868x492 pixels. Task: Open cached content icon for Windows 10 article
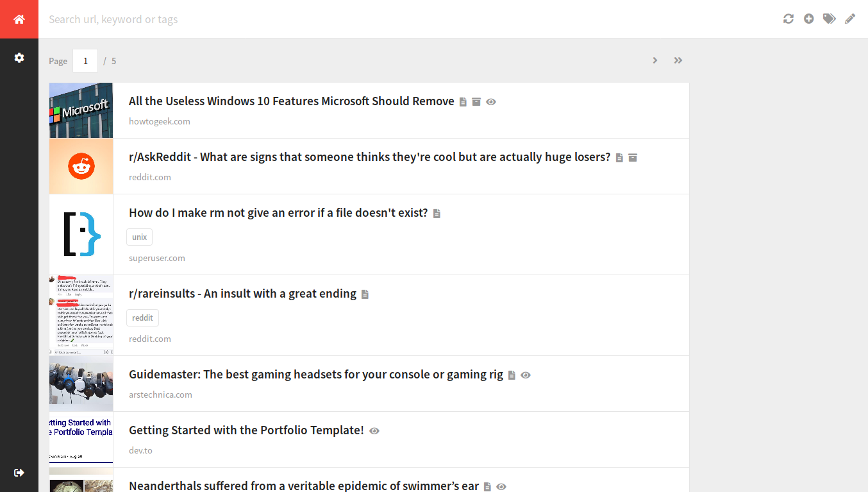[463, 102]
